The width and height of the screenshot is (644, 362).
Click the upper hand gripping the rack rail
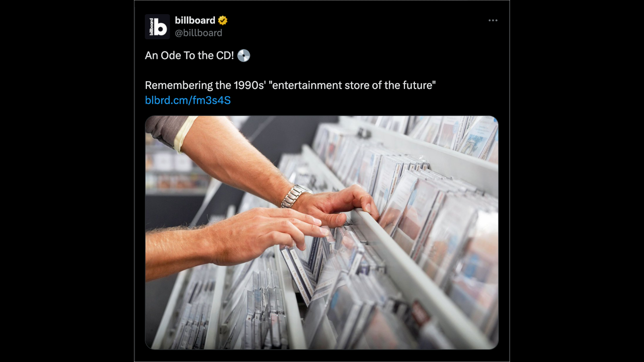338,206
